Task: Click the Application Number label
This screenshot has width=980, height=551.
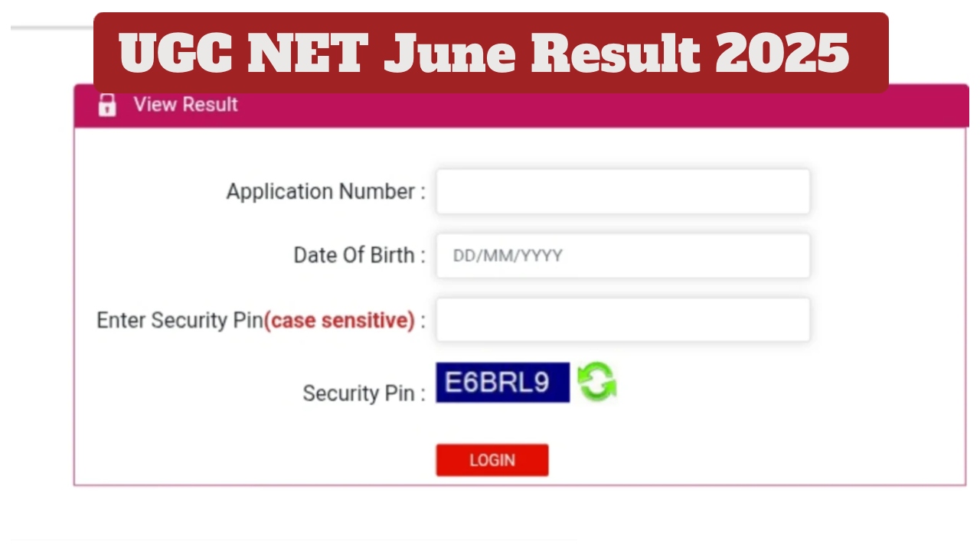Action: pos(325,191)
